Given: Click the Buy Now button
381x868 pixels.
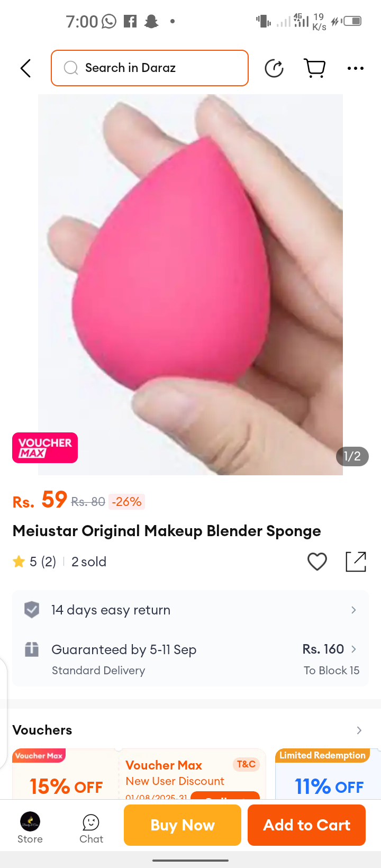Looking at the screenshot, I should click(x=183, y=825).
